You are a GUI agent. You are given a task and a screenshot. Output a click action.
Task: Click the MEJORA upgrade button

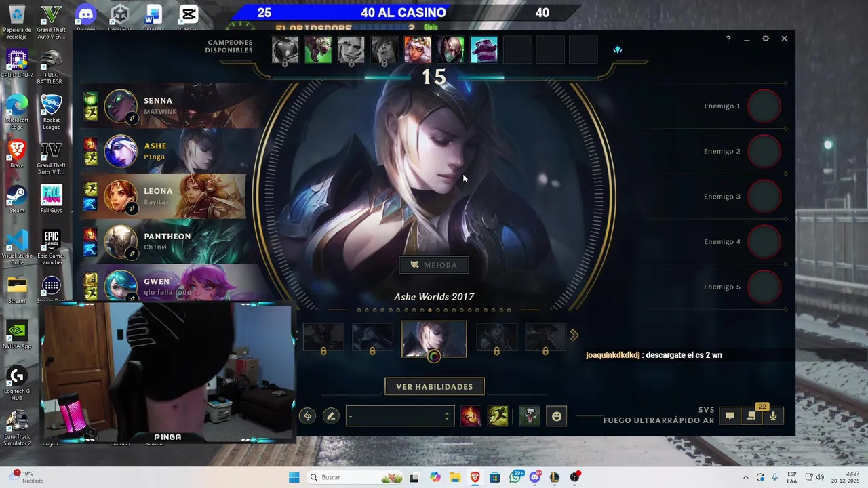pyautogui.click(x=434, y=265)
